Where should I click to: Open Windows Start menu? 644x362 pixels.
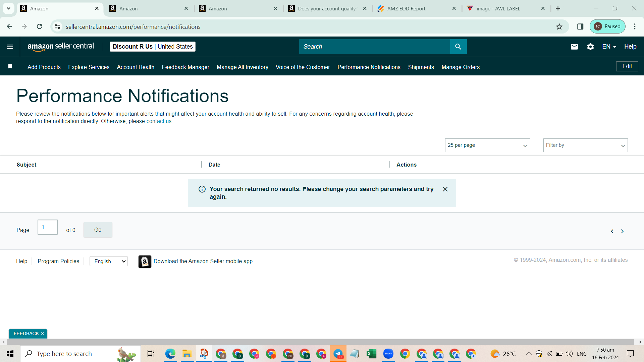click(x=10, y=354)
